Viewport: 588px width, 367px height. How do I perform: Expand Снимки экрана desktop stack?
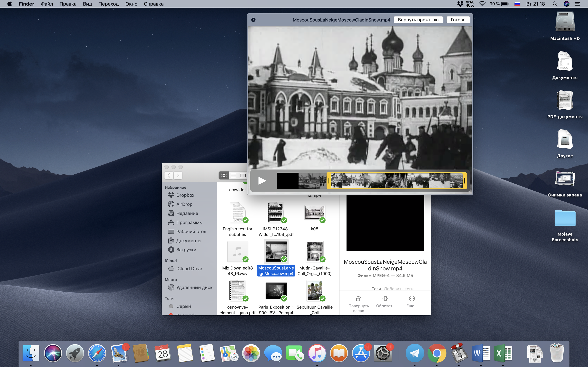(565, 179)
